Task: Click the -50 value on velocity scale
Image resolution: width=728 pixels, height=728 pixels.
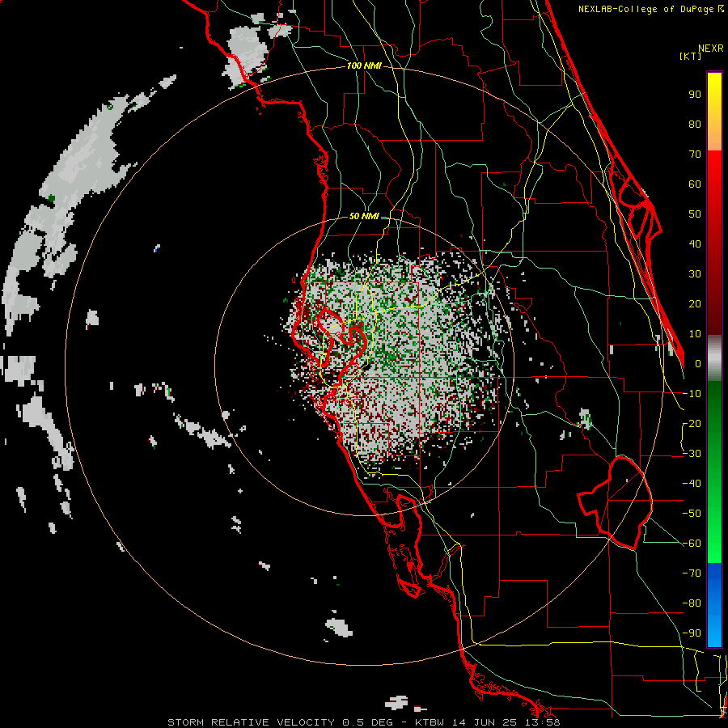Action: (x=692, y=514)
